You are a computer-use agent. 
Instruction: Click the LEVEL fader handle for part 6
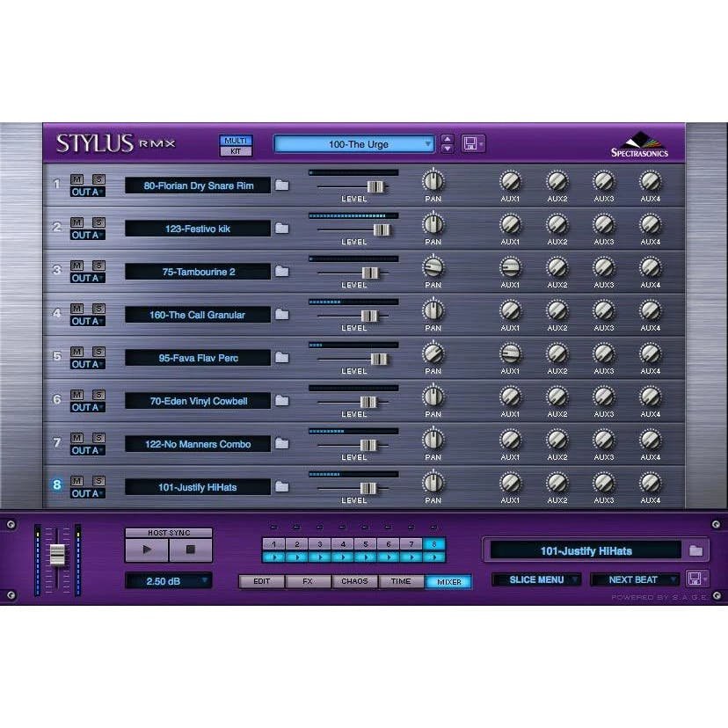pyautogui.click(x=368, y=402)
